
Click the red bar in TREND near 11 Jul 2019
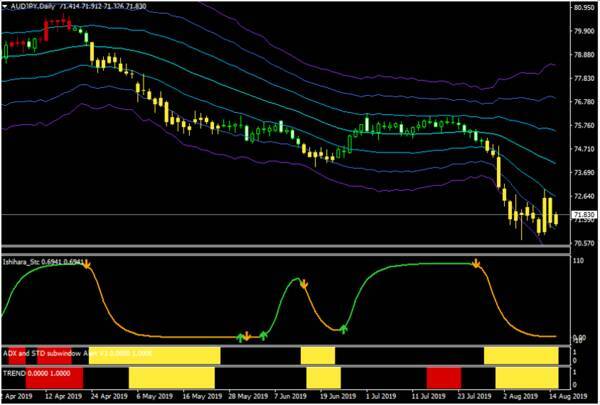pyautogui.click(x=443, y=379)
